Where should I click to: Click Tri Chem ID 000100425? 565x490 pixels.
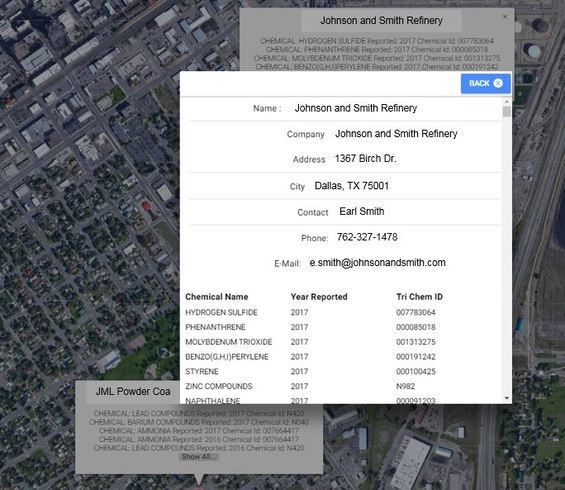coord(416,371)
